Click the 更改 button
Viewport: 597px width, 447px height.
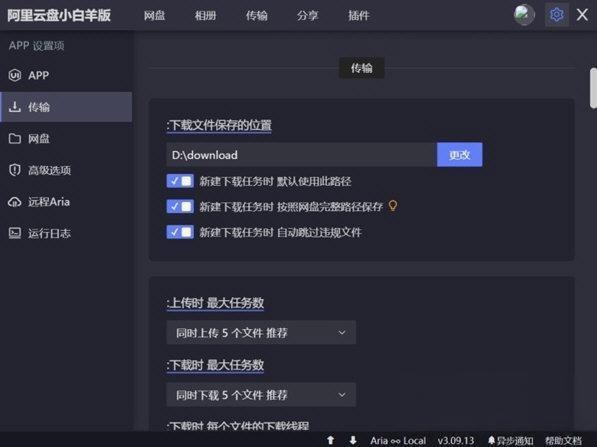pos(460,155)
